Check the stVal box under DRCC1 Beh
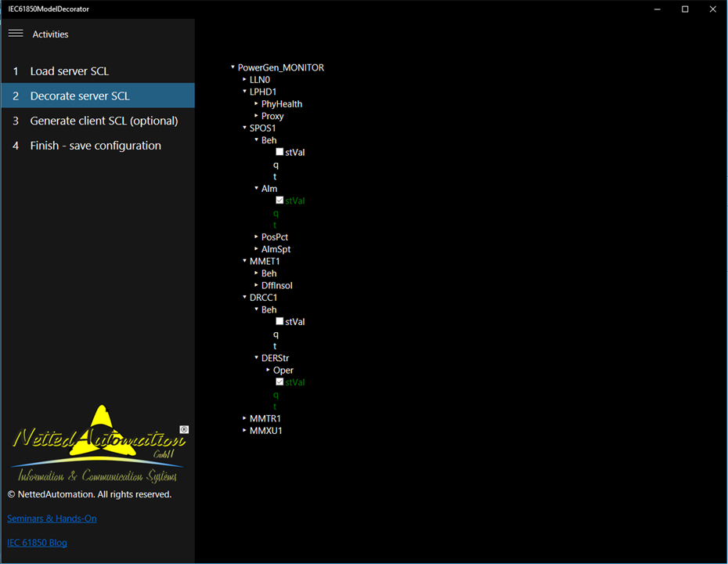728x564 pixels. pos(279,321)
